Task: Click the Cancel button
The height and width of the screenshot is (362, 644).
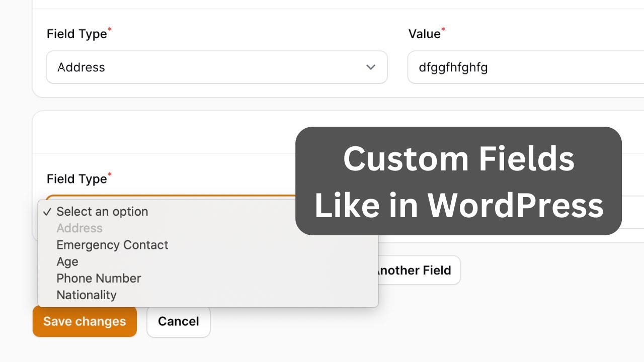Action: tap(178, 321)
